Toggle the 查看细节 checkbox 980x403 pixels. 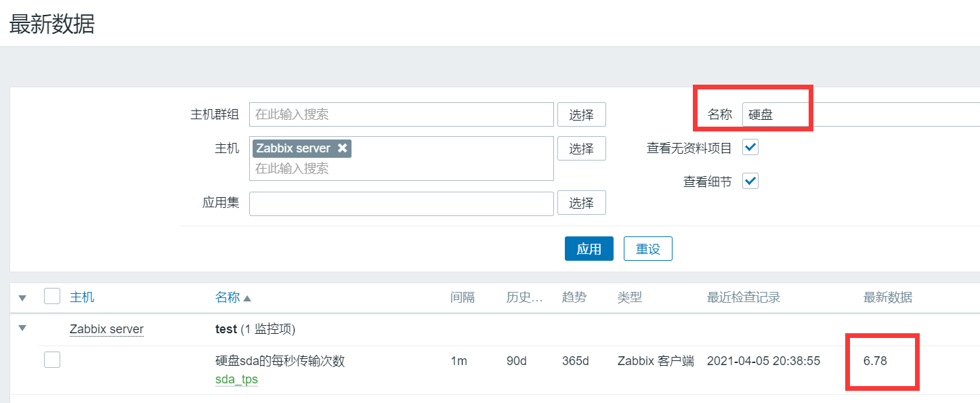[750, 181]
